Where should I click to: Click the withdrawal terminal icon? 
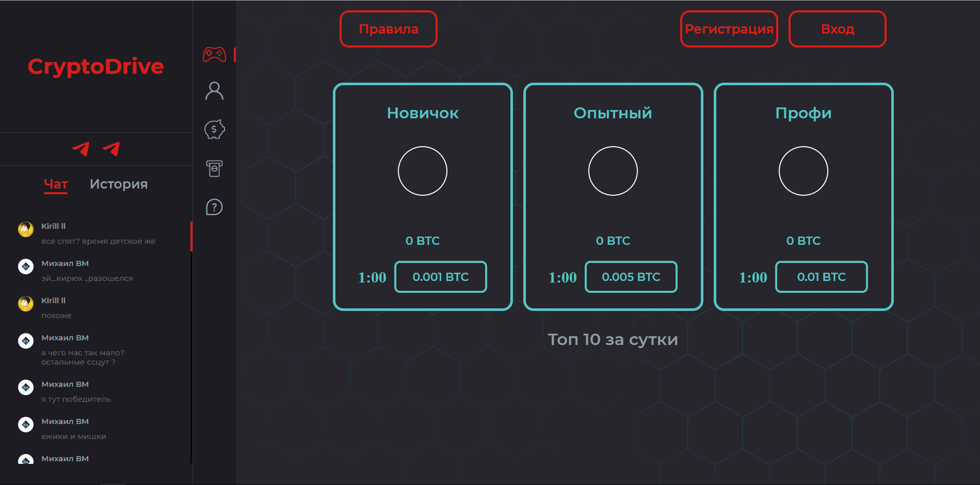coord(215,168)
